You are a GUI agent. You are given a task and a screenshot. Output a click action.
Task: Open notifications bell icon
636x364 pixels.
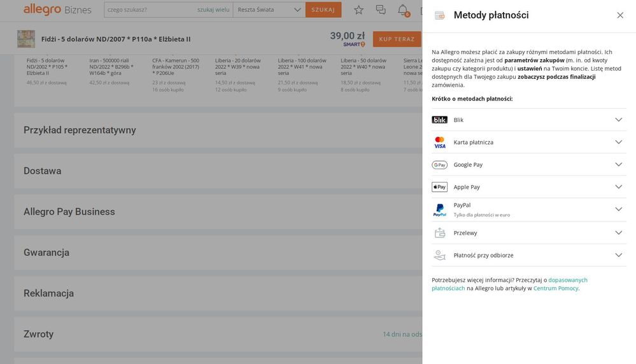pyautogui.click(x=402, y=10)
